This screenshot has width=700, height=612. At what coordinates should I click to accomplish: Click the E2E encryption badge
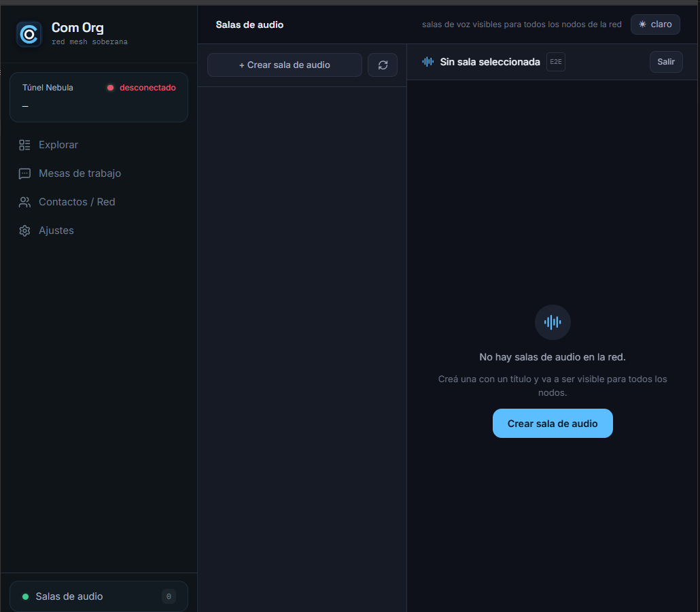pos(556,62)
